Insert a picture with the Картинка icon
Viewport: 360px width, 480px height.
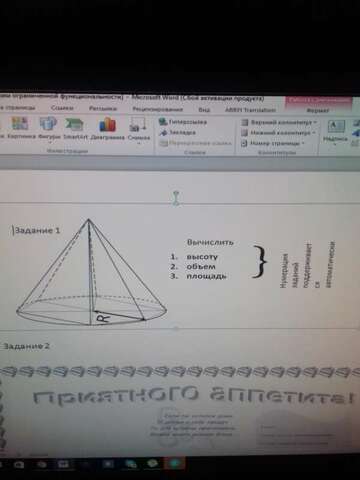click(x=21, y=128)
